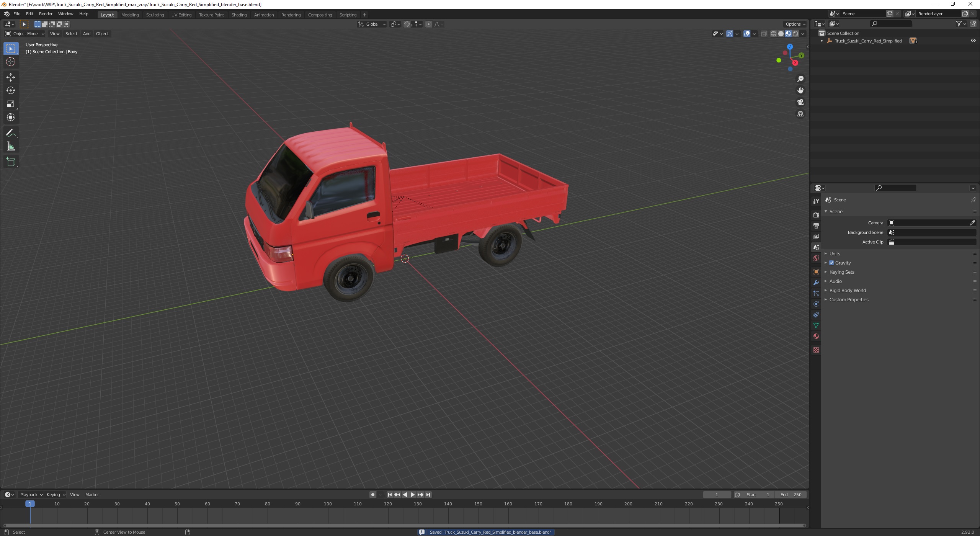Open the Object Mode dropdown
Viewport: 980px width, 536px height.
point(25,34)
